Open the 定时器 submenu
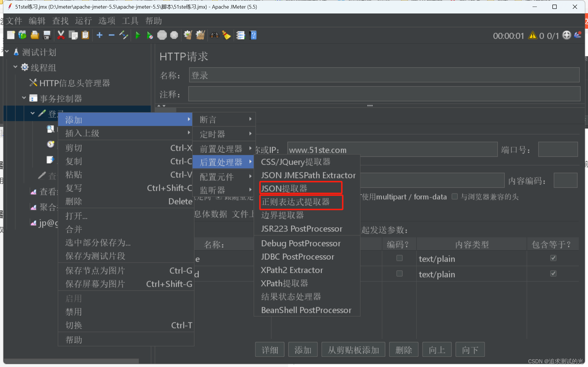The image size is (588, 367). [x=224, y=134]
